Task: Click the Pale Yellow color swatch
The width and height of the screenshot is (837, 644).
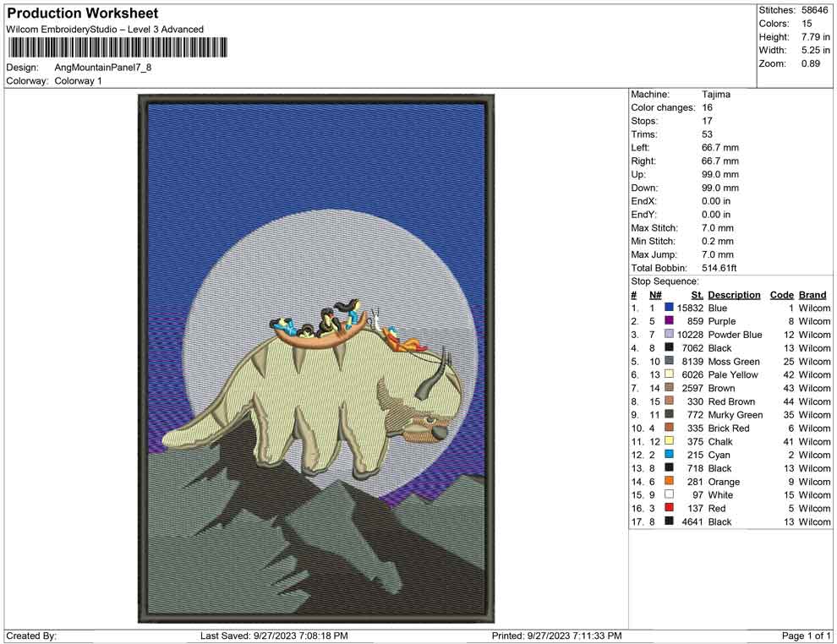Action: coord(669,374)
